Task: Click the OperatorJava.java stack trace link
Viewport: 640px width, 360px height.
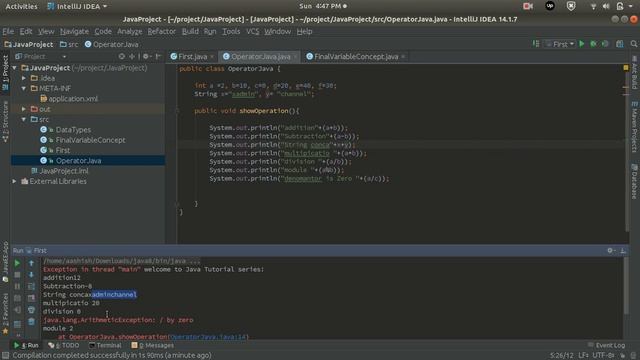Action: pyautogui.click(x=208, y=337)
